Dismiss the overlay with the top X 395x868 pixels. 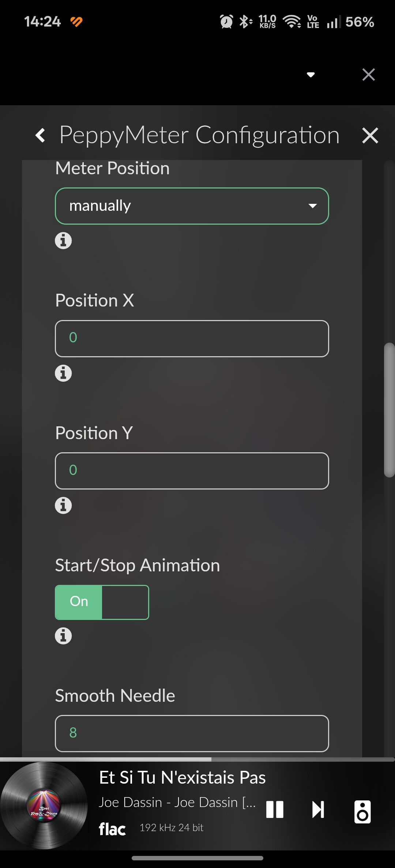coord(368,75)
